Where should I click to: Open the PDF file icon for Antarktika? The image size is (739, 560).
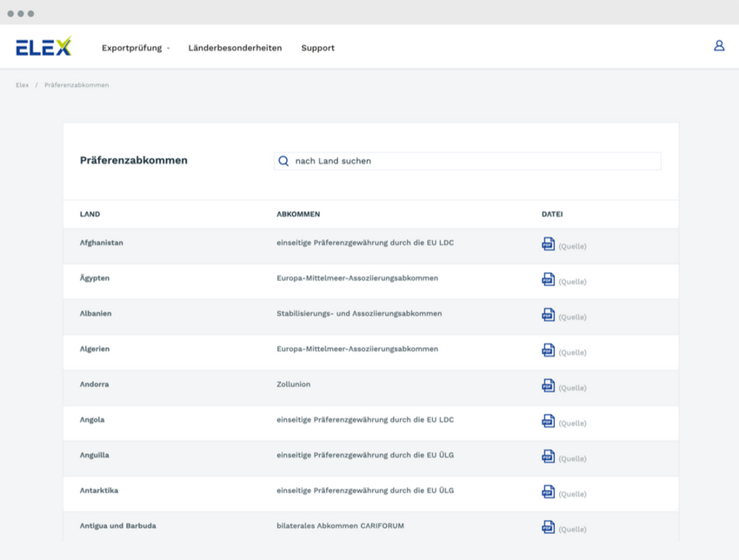coord(548,492)
